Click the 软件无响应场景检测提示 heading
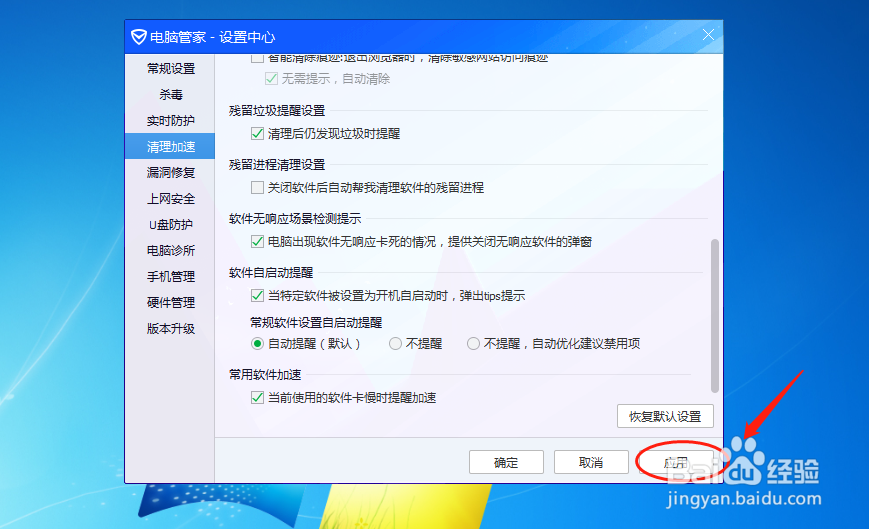869x529 pixels. (x=295, y=219)
